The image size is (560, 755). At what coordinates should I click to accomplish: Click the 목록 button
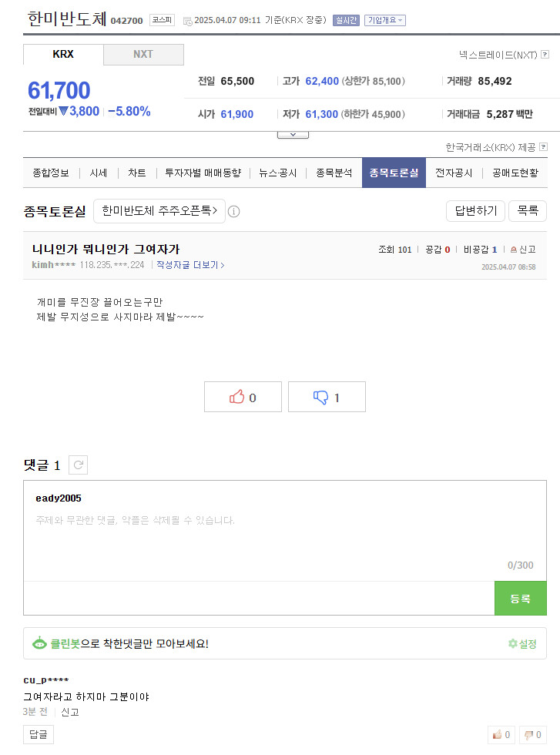(528, 211)
